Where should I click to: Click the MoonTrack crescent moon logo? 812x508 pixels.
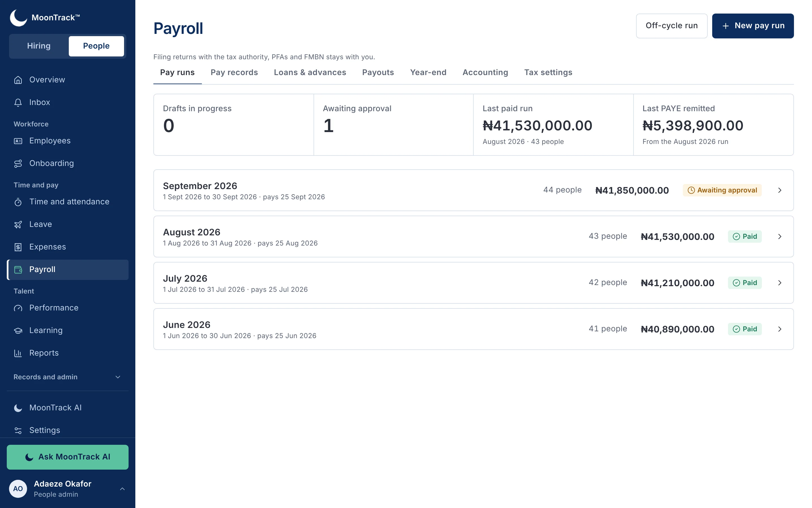coord(18,17)
